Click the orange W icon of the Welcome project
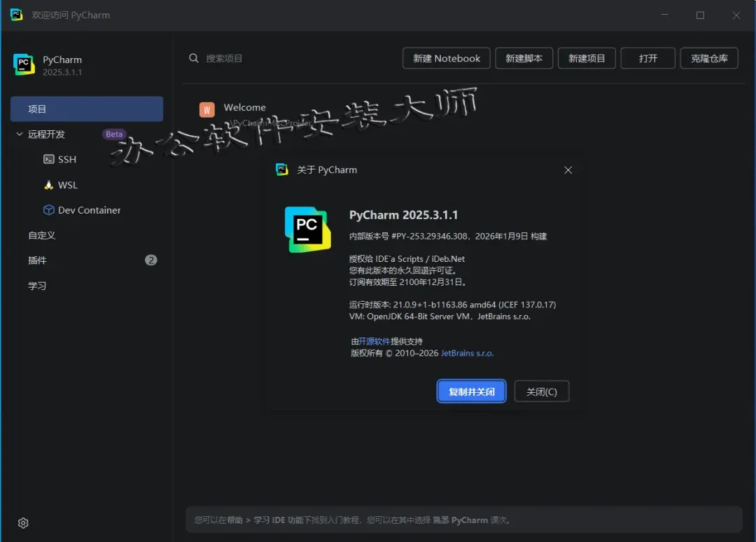Image resolution: width=756 pixels, height=542 pixels. tap(206, 110)
